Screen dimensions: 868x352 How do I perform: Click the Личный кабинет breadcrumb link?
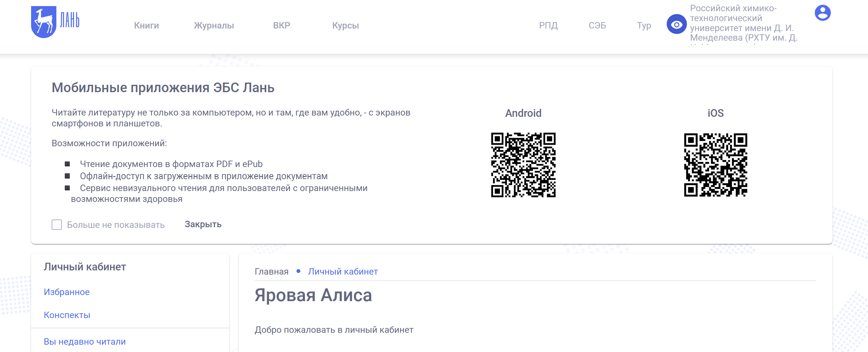[x=343, y=272]
